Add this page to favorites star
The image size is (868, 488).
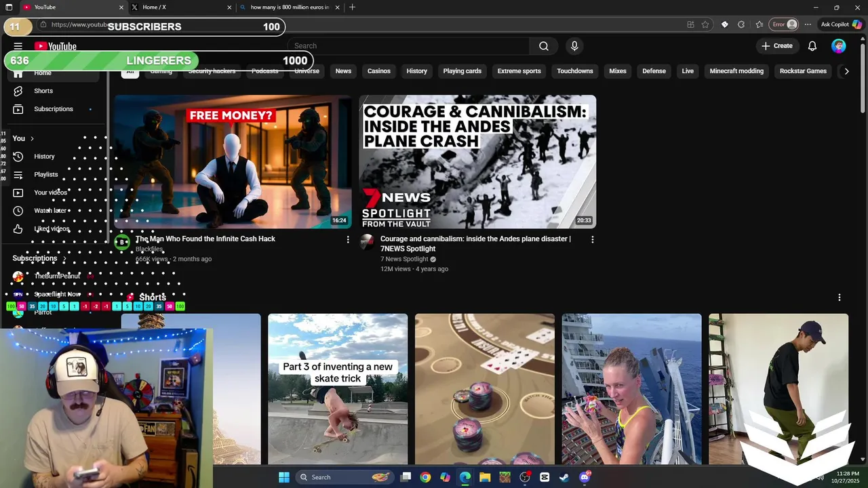705,24
